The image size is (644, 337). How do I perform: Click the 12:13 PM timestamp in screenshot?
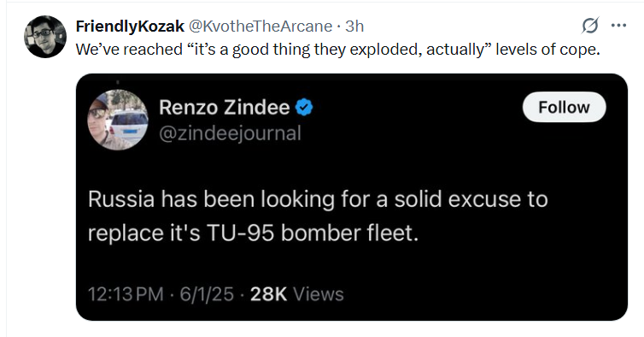coord(126,294)
